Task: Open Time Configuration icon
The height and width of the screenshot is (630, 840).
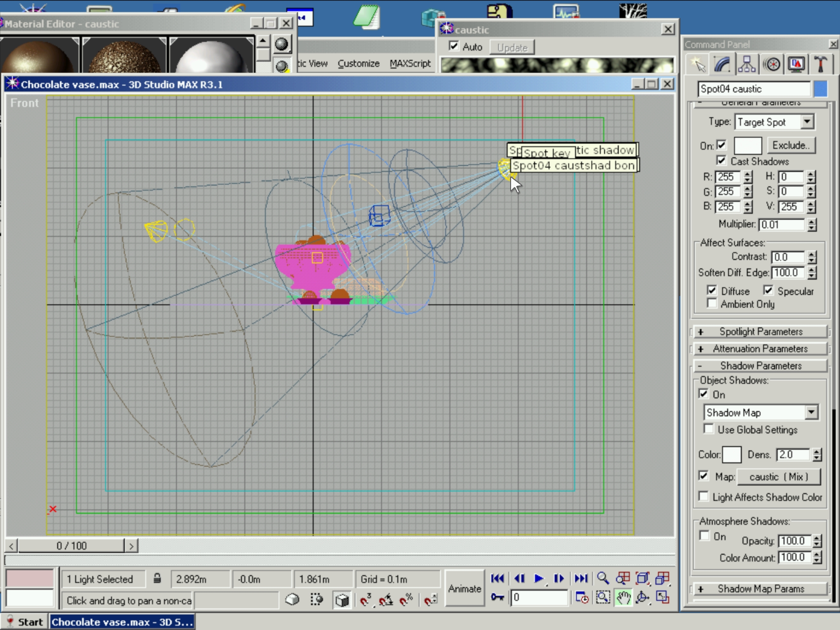Action: 582,598
